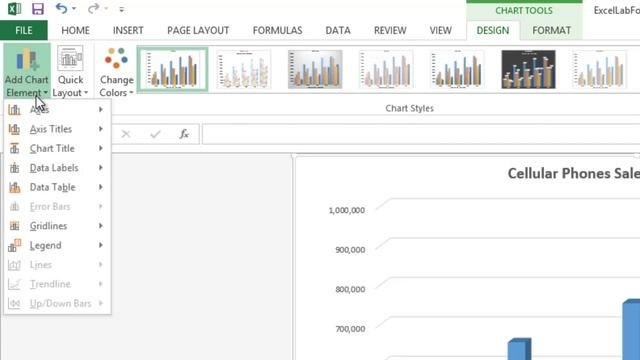
Task: Click the Redo arrow icon
Action: (93, 8)
